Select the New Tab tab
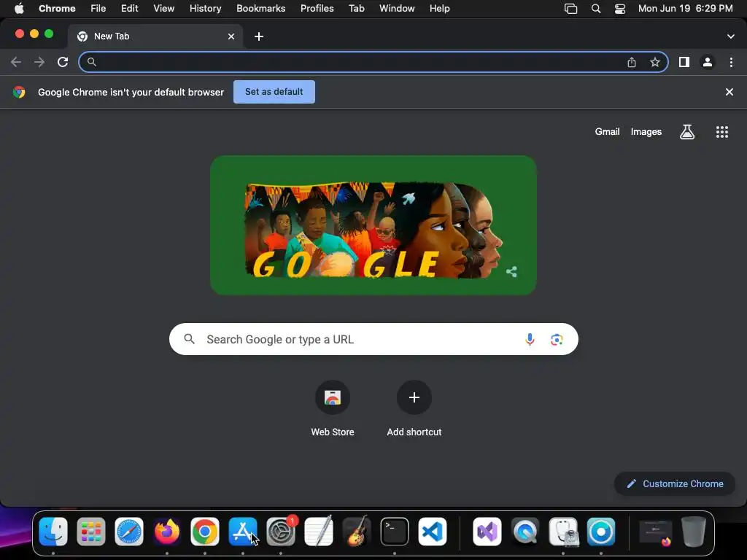 155,36
